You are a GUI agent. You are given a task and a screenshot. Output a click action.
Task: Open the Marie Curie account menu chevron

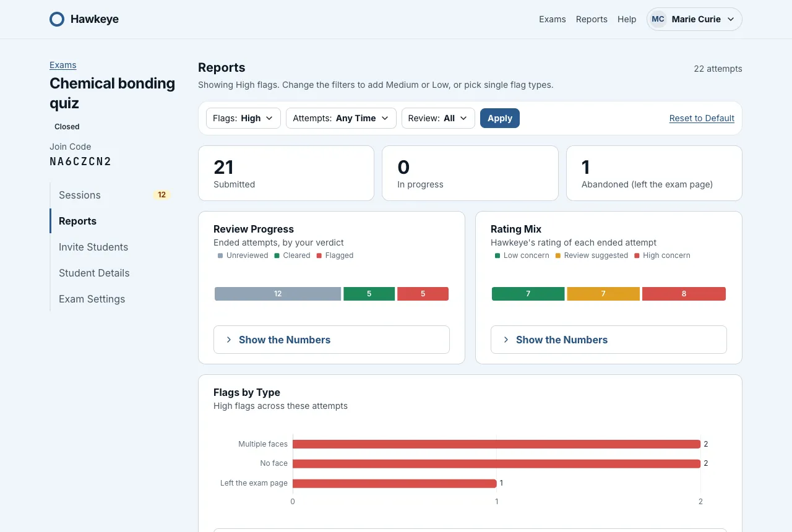[x=731, y=19]
